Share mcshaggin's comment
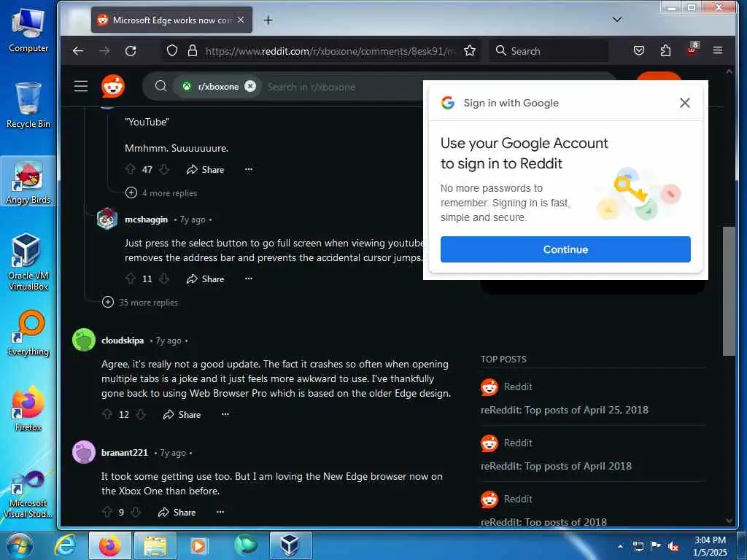This screenshot has width=747, height=560. pyautogui.click(x=205, y=279)
